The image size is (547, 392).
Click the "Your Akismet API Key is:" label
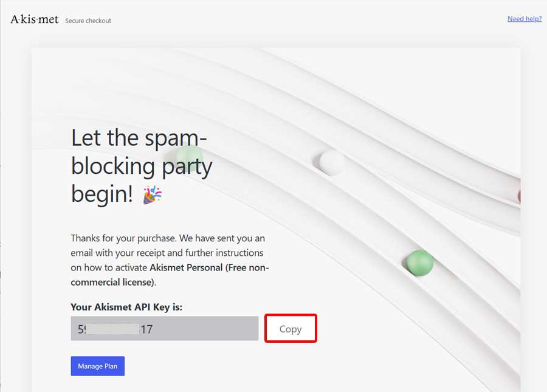point(126,307)
